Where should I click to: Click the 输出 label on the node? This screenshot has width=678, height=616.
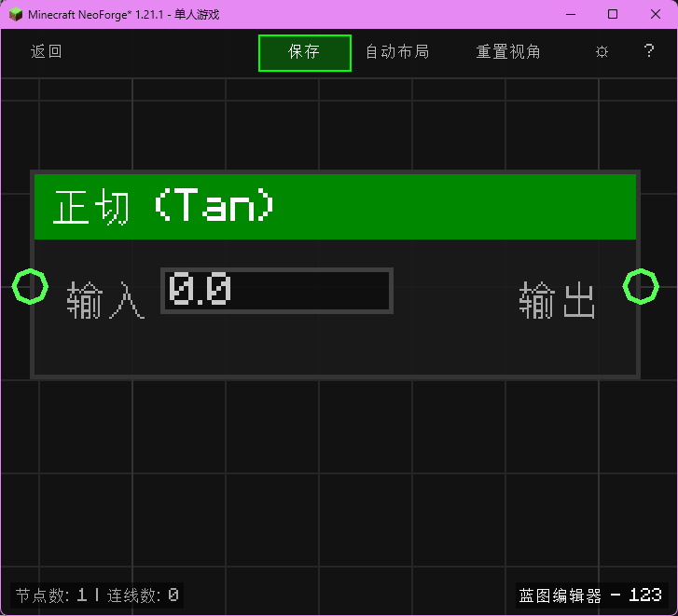557,302
